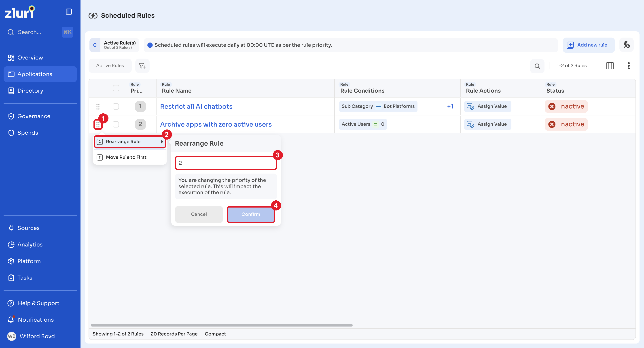
Task: Click Inactive status of Restrict all AI chatbots
Action: (x=566, y=106)
